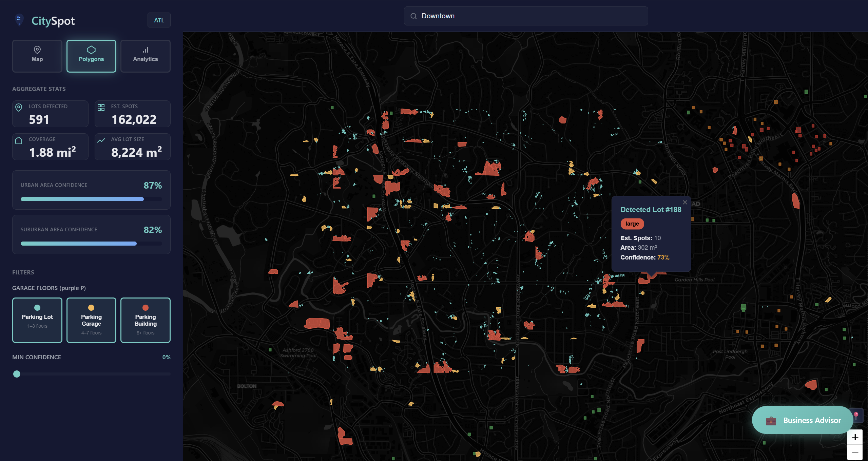Toggle the Parking Garage filter

(x=91, y=320)
